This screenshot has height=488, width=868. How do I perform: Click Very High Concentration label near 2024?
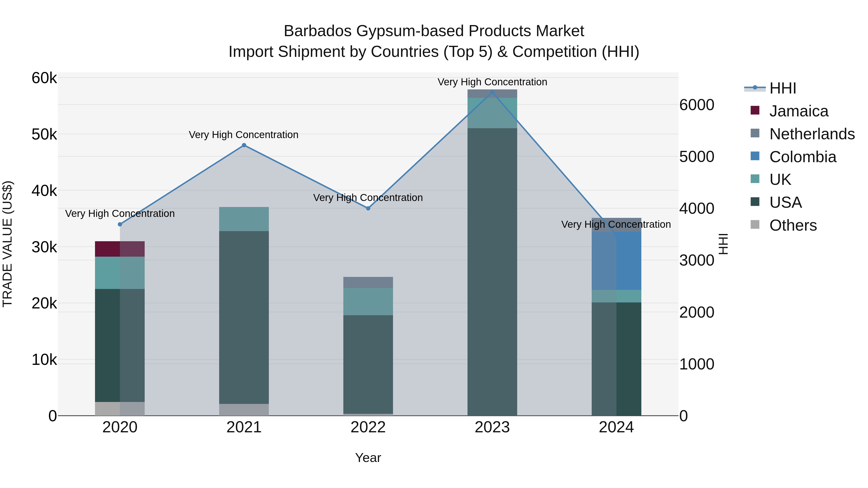616,224
